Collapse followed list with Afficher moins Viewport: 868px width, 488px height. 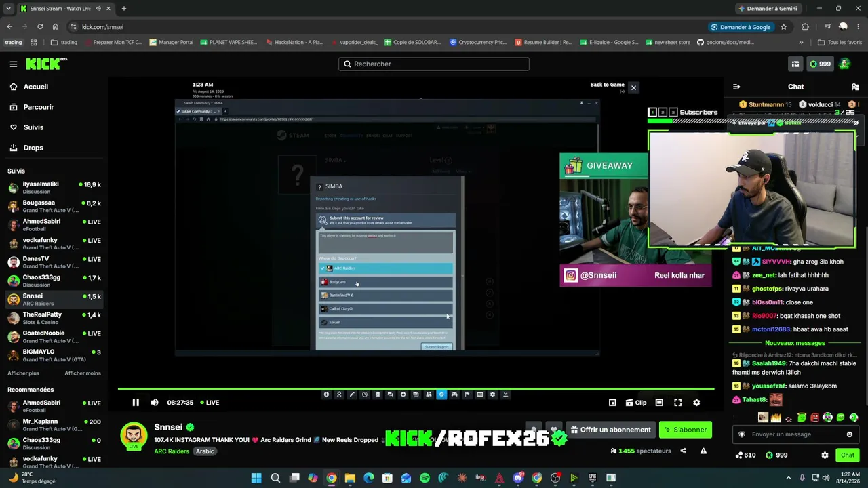(x=83, y=373)
